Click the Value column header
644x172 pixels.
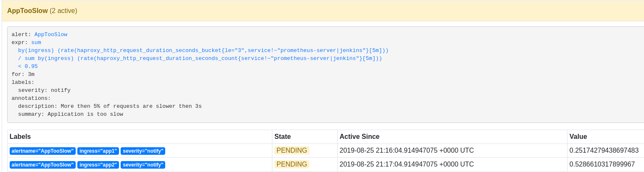578,137
